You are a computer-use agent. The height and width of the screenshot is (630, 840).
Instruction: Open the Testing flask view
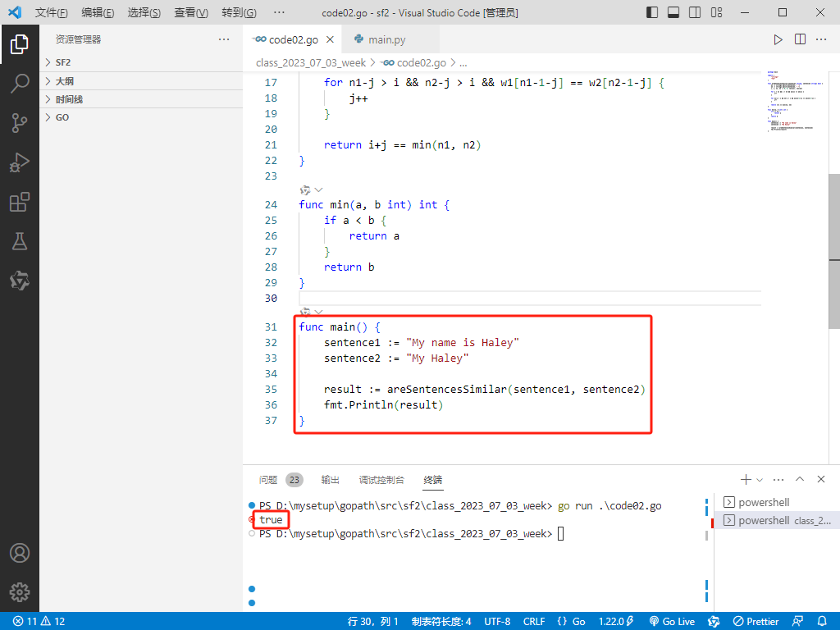(x=20, y=241)
